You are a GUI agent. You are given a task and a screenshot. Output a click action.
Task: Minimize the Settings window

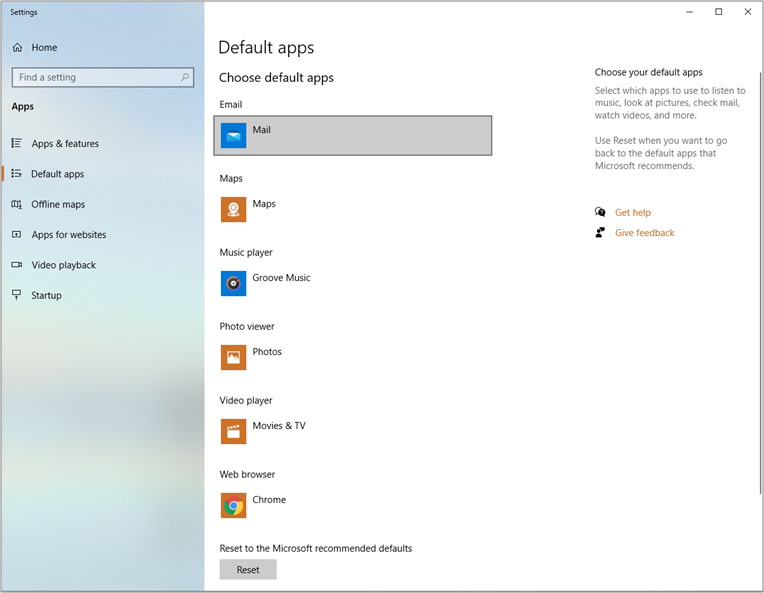pyautogui.click(x=689, y=12)
